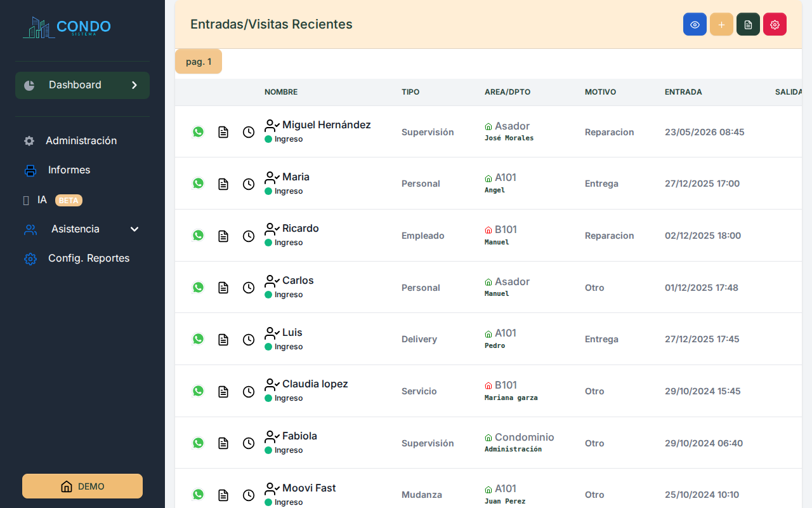Screen dimensions: 812x508
Task: Click B101 area in Claudia lopez row
Action: tap(506, 385)
